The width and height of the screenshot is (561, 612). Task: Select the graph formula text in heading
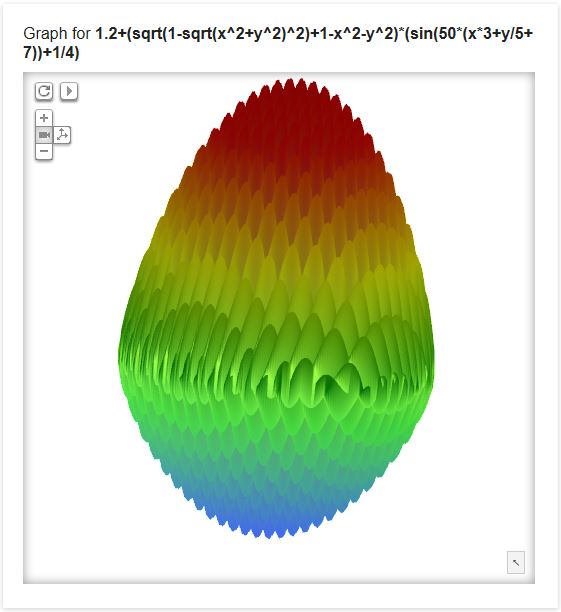point(278,43)
